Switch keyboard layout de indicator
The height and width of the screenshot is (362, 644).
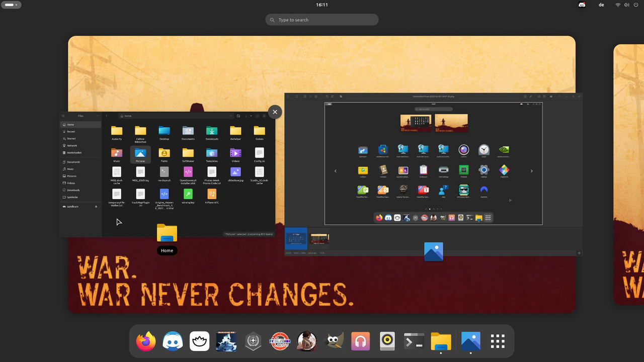(601, 5)
